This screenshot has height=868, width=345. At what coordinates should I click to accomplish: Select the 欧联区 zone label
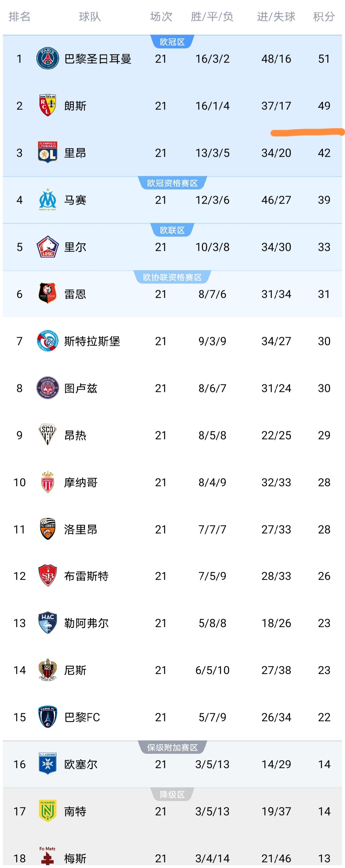tap(172, 230)
